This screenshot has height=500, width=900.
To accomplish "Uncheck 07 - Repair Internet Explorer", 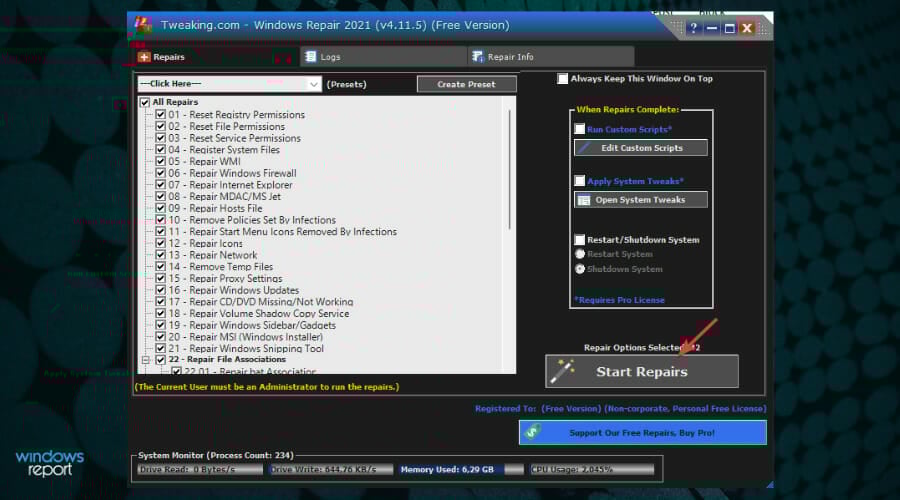I will [x=161, y=185].
